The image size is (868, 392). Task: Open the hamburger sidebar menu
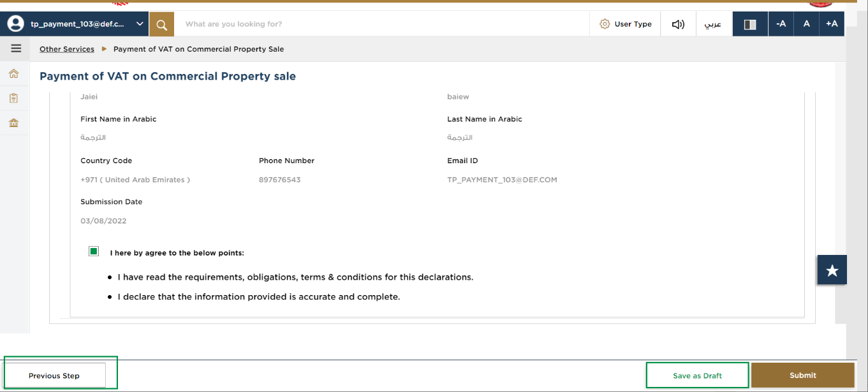[16, 48]
